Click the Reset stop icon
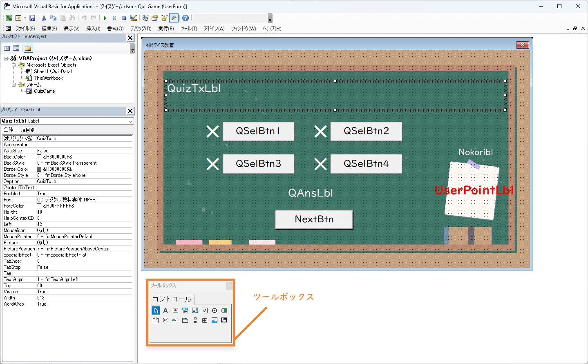588x364 pixels. tap(124, 18)
